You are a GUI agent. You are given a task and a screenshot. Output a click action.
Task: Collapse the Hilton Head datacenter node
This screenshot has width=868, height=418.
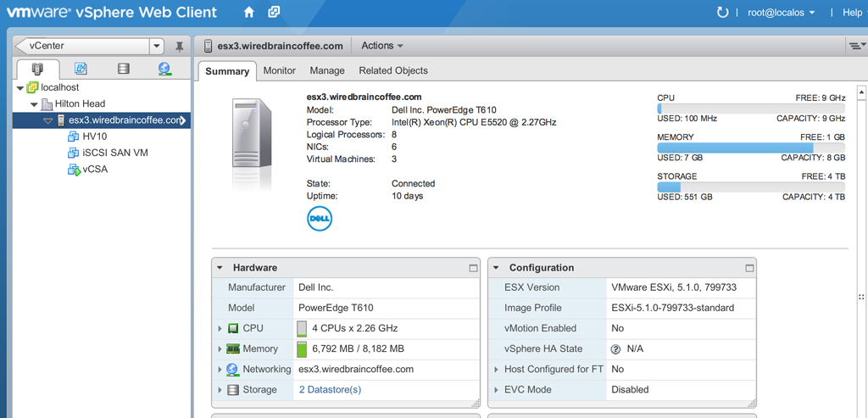tap(34, 104)
